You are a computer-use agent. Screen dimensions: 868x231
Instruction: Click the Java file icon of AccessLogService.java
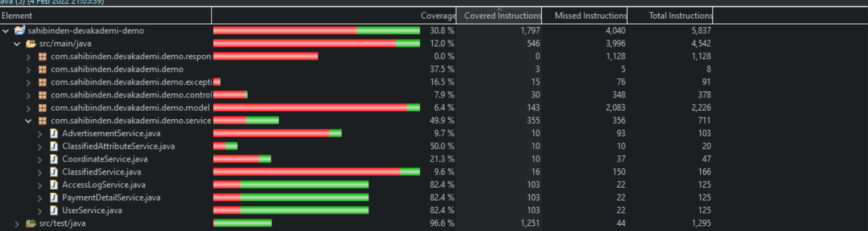pyautogui.click(x=54, y=185)
